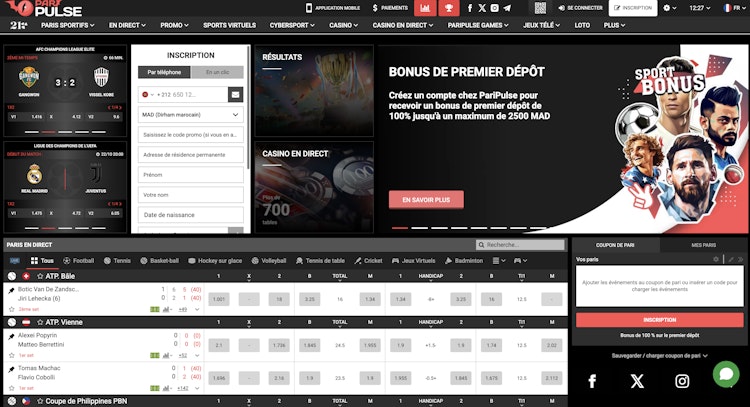Screen dimensions: 750x407
Task: Click the envelope icon beside phone field
Action: [235, 94]
